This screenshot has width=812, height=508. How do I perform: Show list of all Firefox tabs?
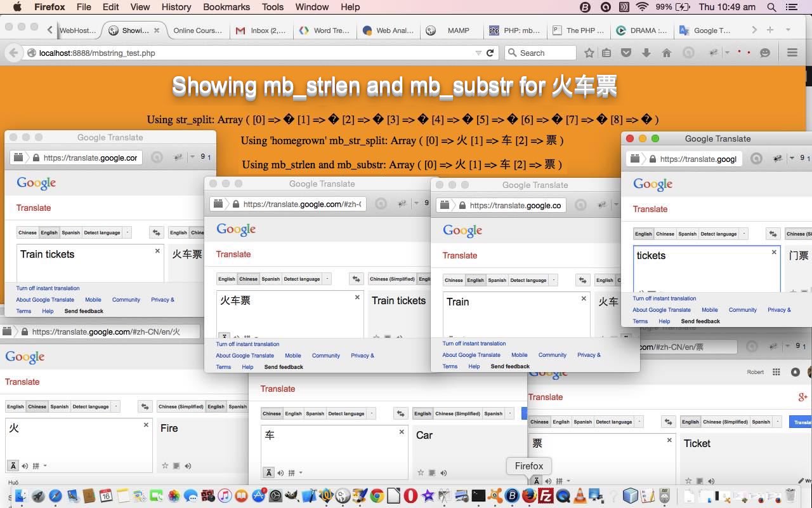tap(788, 30)
